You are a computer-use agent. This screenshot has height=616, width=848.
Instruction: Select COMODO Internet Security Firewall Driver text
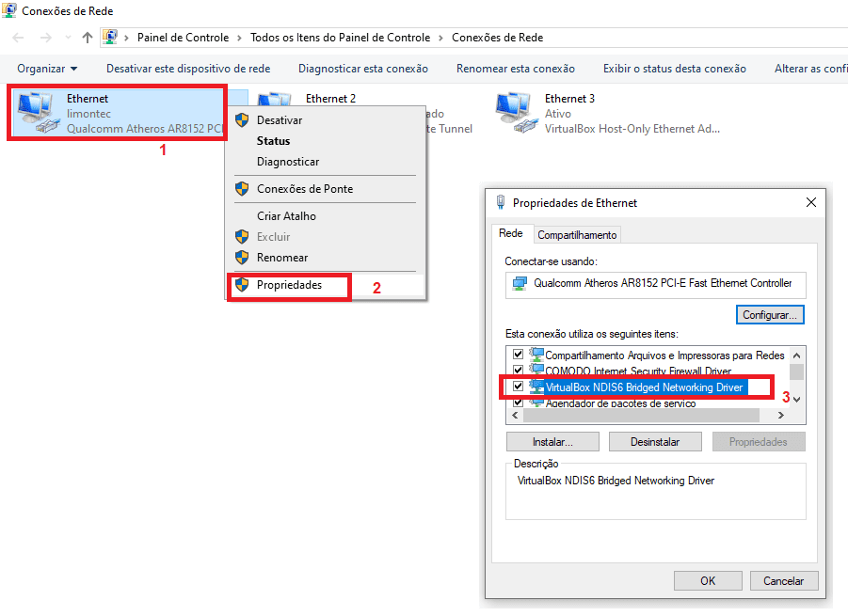point(638,371)
